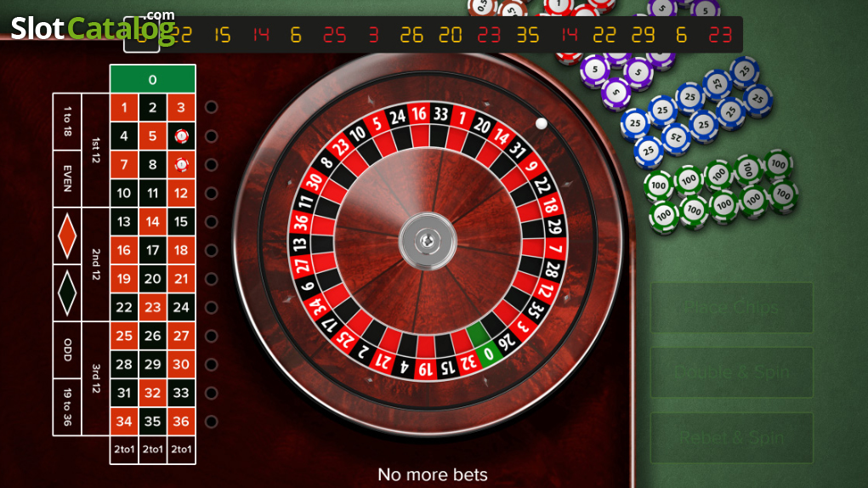This screenshot has width=868, height=488.
Task: Click the black diamond bet icon
Action: [x=67, y=293]
